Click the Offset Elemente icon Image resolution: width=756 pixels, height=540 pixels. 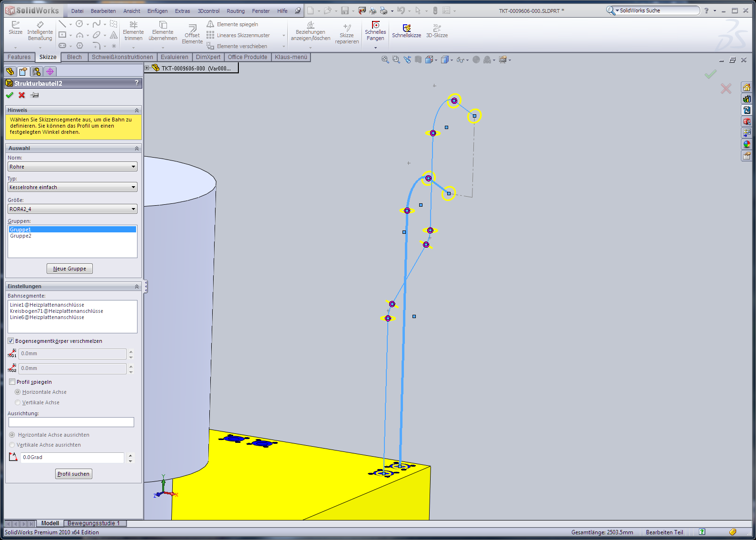pyautogui.click(x=192, y=32)
